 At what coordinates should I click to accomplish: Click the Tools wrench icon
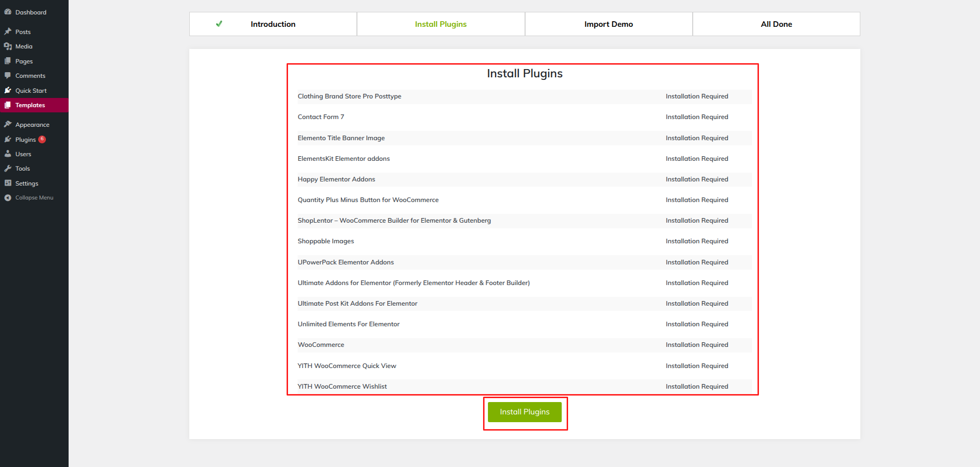point(8,169)
